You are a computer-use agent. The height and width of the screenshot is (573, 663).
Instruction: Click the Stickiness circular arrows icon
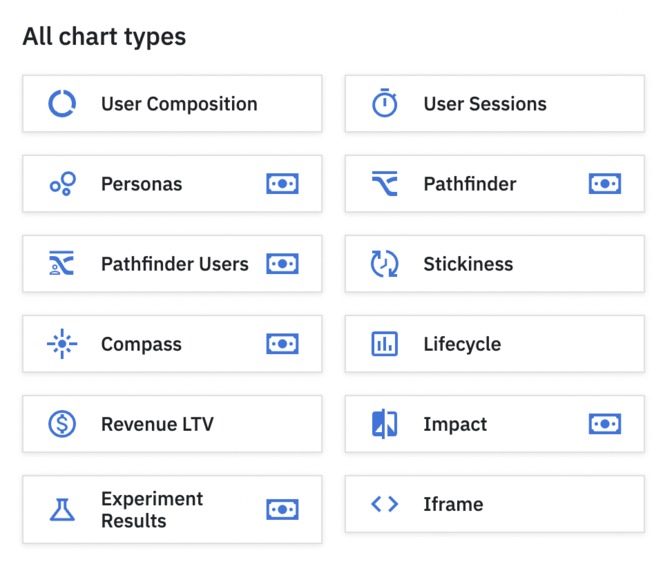[385, 264]
